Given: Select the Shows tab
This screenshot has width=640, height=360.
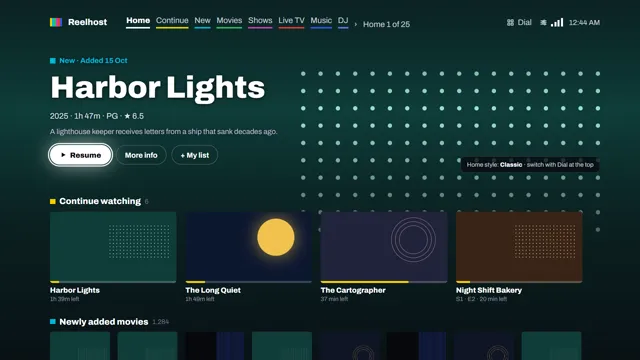Looking at the screenshot, I should 260,21.
